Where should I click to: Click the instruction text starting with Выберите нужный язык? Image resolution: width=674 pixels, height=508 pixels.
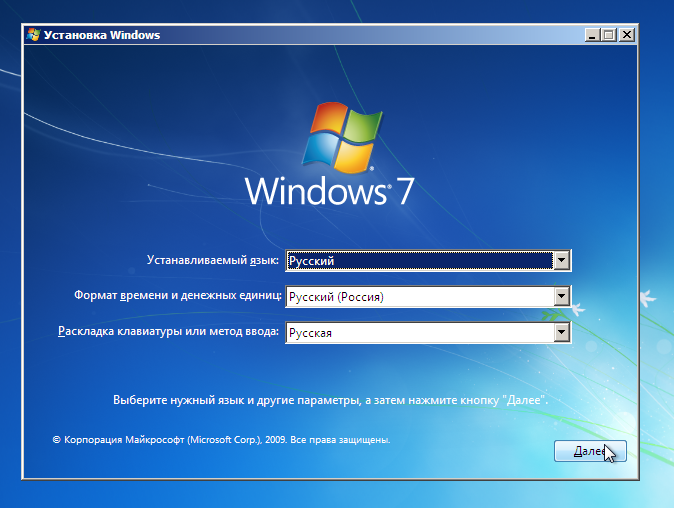point(331,400)
